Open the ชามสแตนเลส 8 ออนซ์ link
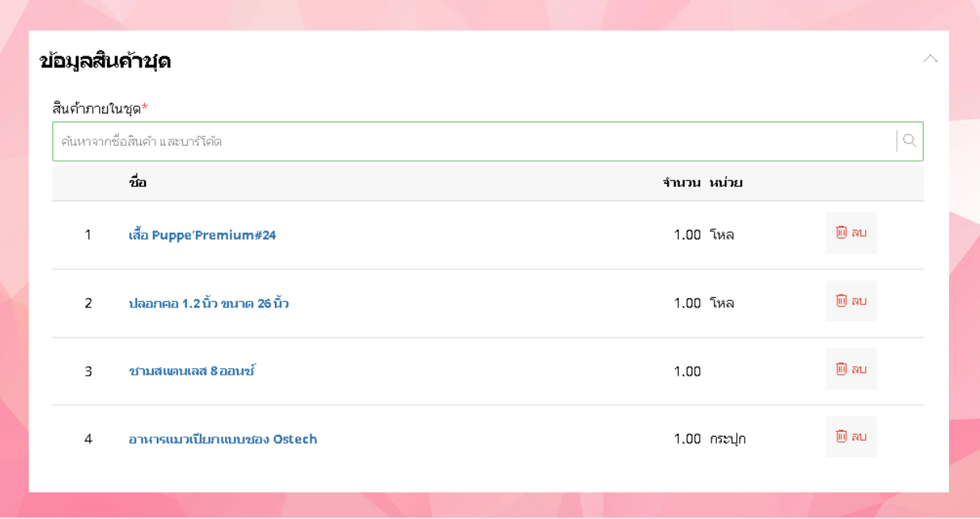 point(192,371)
